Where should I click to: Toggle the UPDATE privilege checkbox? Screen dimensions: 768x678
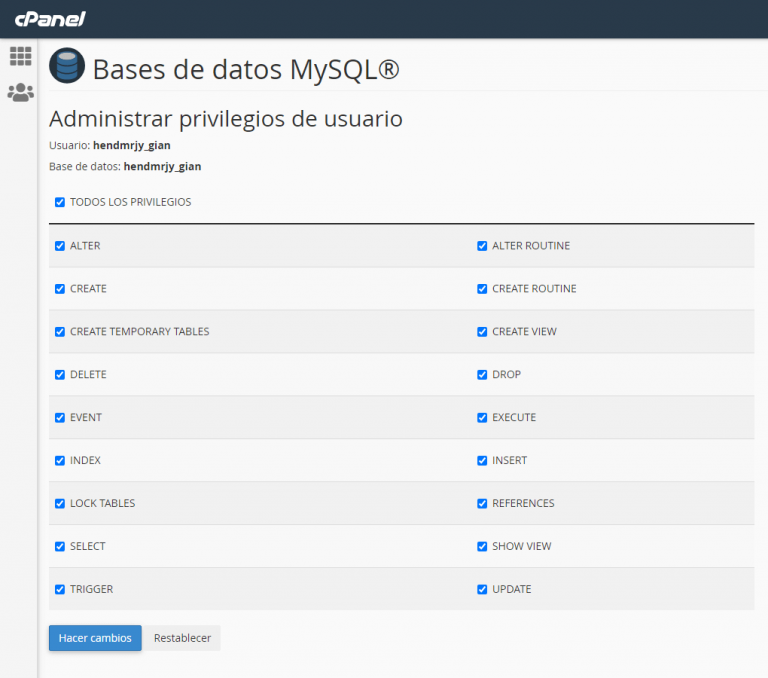click(482, 590)
